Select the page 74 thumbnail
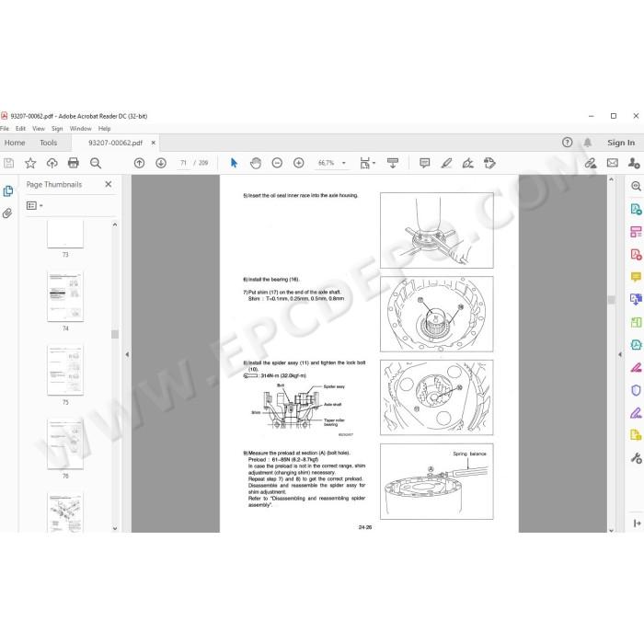Viewport: 644px width, 644px height. click(x=65, y=296)
